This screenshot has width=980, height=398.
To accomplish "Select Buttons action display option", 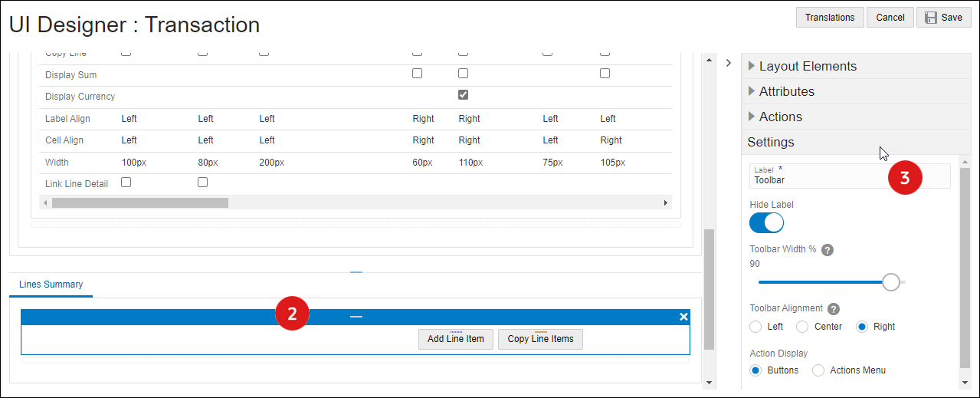I will (x=756, y=370).
